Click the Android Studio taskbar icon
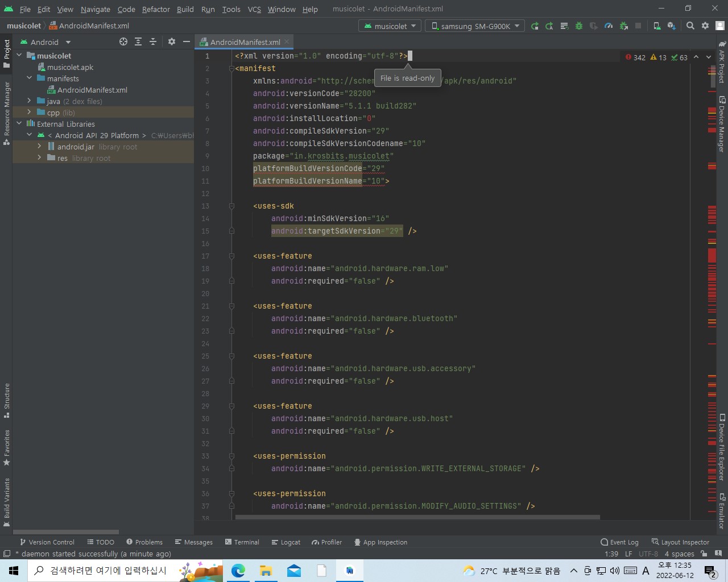Image resolution: width=728 pixels, height=582 pixels. coord(350,571)
